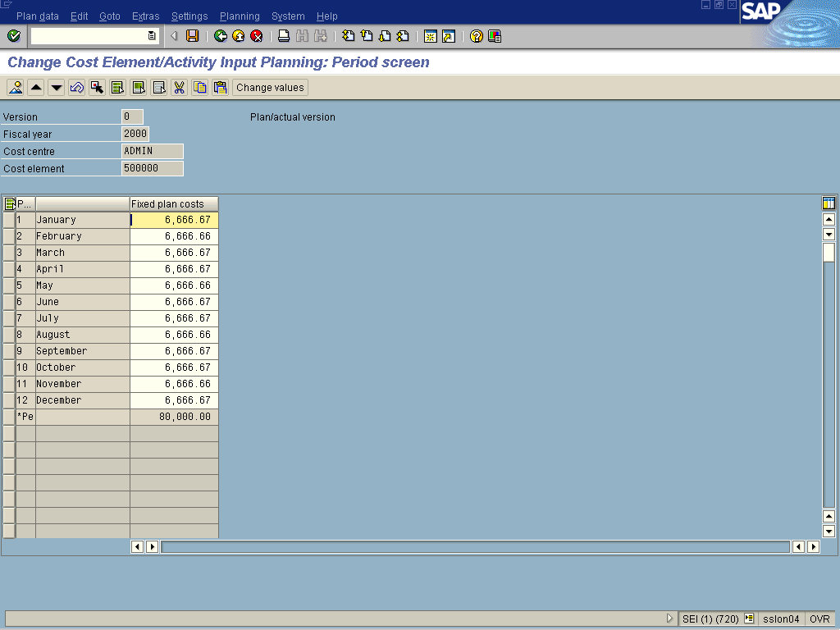Click the March fixed plan costs field
The width and height of the screenshot is (840, 630).
[x=174, y=253]
